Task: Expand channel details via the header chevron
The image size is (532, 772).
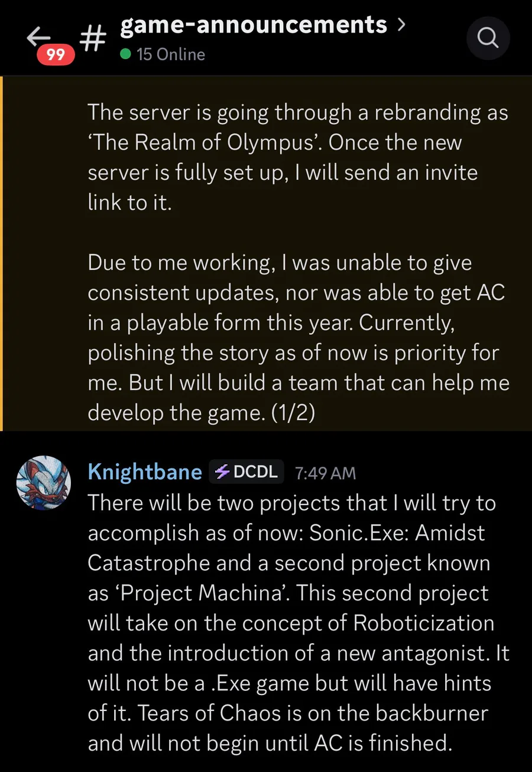Action: click(x=402, y=25)
